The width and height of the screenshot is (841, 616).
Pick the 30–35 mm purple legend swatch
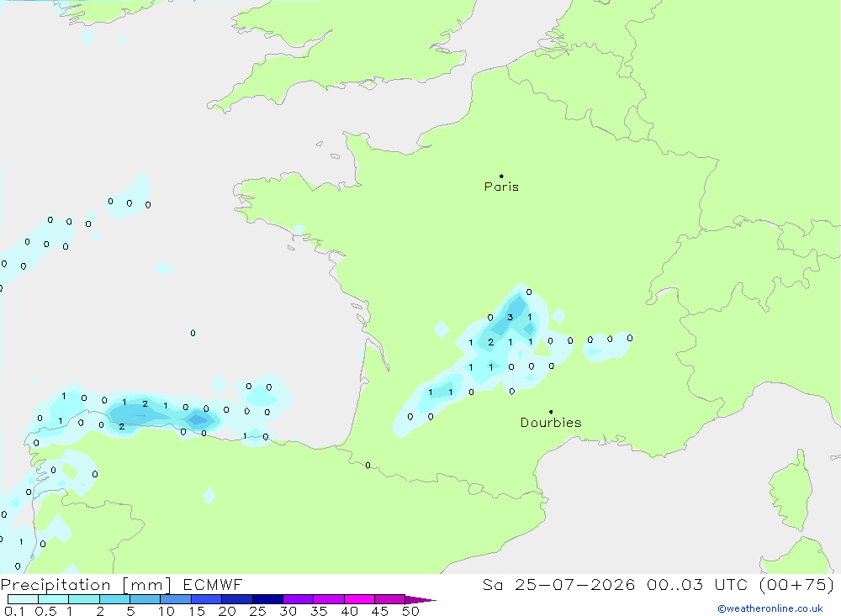tap(298, 599)
